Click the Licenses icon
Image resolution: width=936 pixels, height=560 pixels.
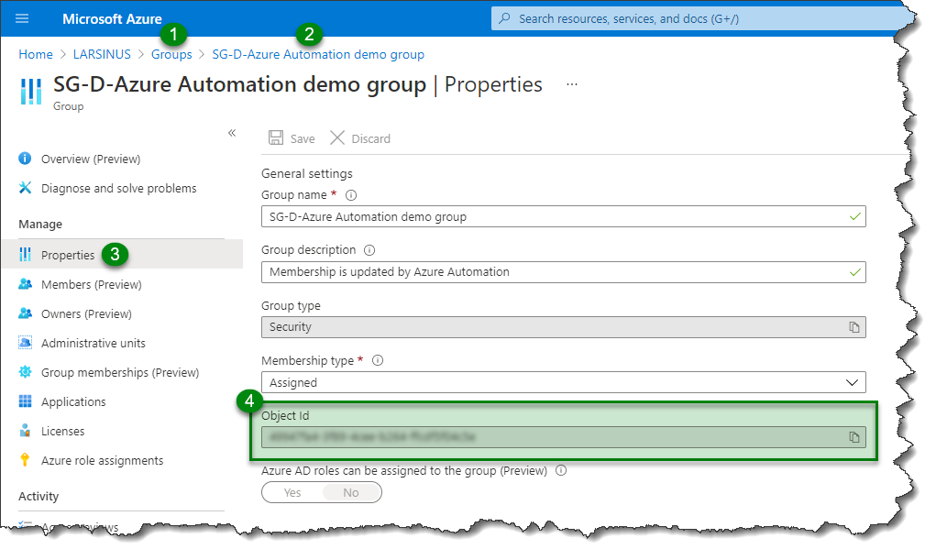coord(25,430)
